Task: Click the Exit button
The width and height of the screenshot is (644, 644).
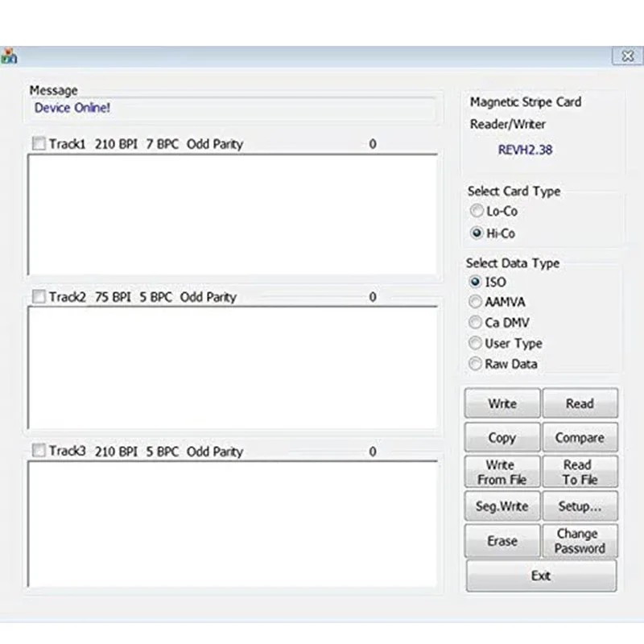Action: [x=541, y=576]
